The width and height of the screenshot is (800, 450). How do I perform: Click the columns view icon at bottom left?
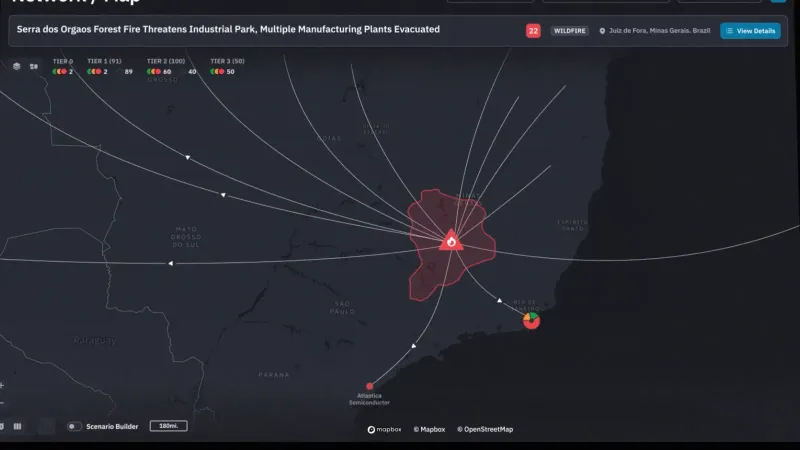coord(17,426)
